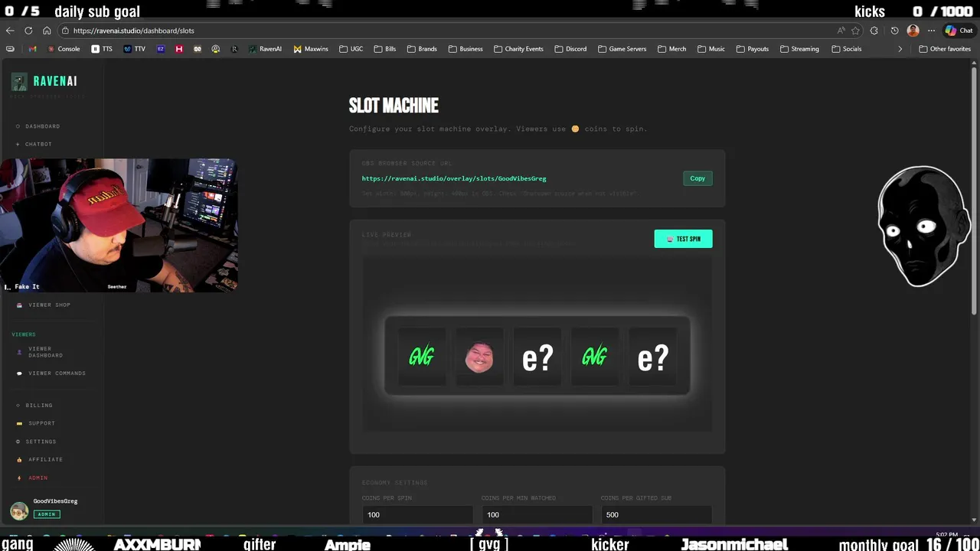Screen dimensions: 980x551
Task: Run a Test Spin
Action: coord(683,239)
